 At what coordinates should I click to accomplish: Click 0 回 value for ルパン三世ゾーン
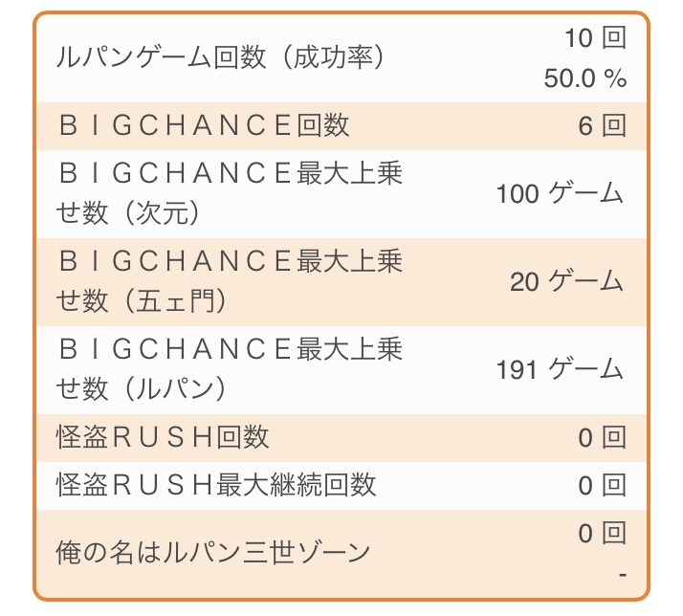click(x=603, y=533)
